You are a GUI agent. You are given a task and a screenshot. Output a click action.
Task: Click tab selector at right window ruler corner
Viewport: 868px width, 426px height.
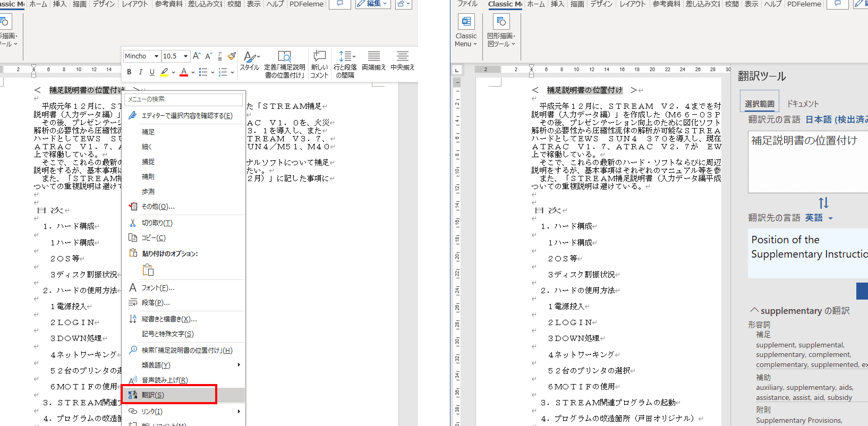pos(457,70)
